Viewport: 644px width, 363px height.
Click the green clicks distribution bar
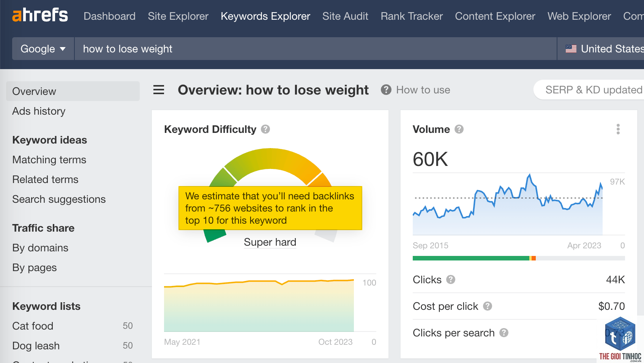[x=471, y=258]
